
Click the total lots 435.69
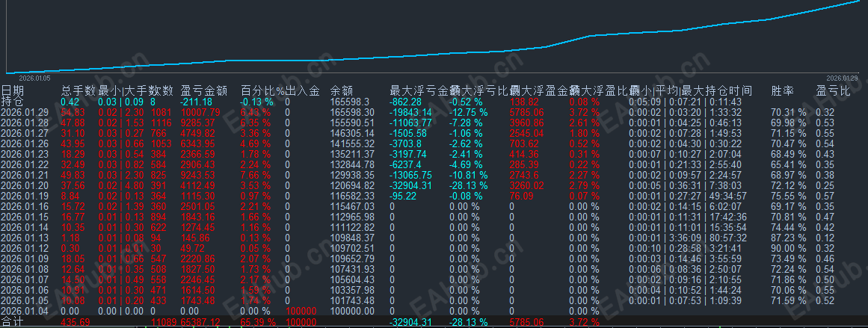click(x=76, y=322)
